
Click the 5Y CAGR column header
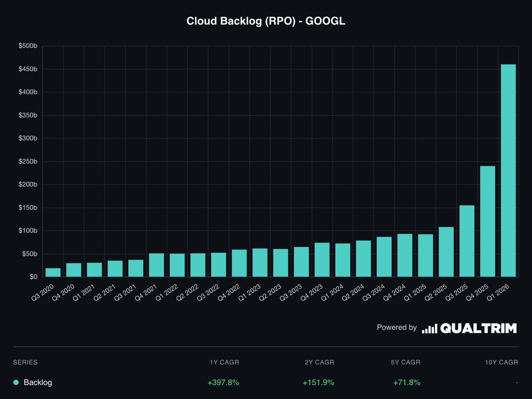(x=405, y=362)
